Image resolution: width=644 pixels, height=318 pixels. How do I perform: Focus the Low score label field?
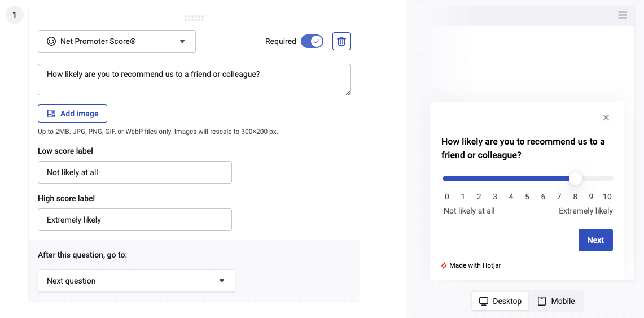135,172
